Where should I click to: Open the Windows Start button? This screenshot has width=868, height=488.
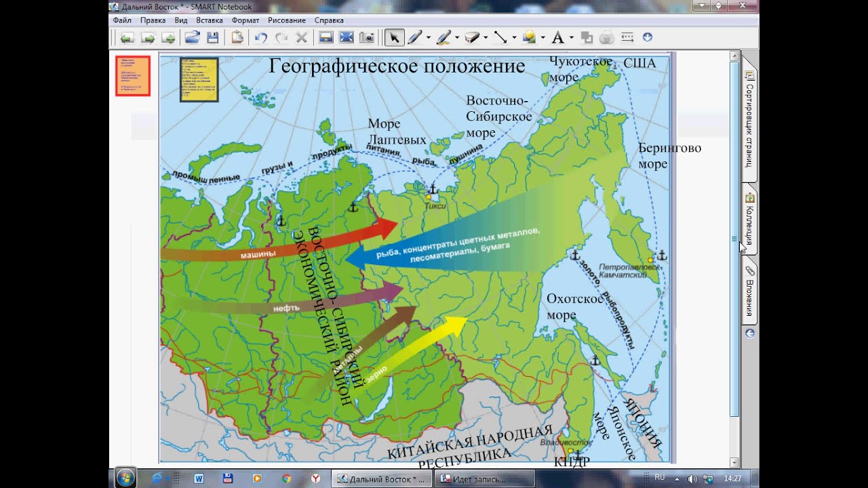pos(125,478)
